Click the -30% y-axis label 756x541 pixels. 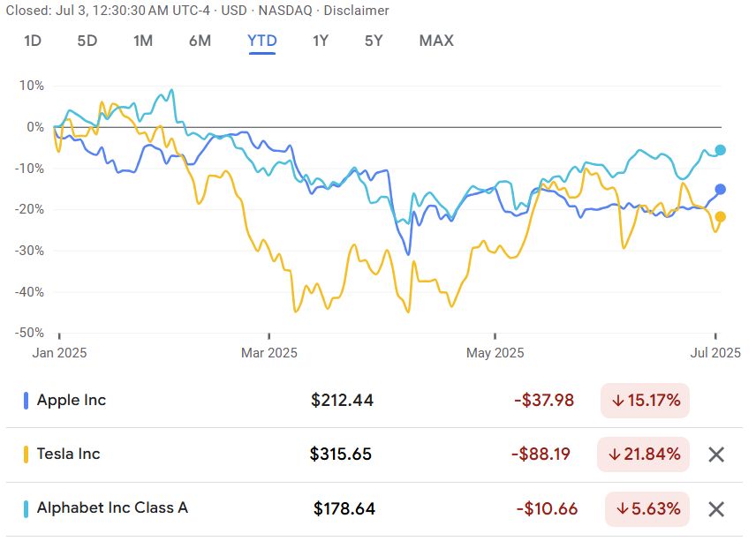coord(29,251)
